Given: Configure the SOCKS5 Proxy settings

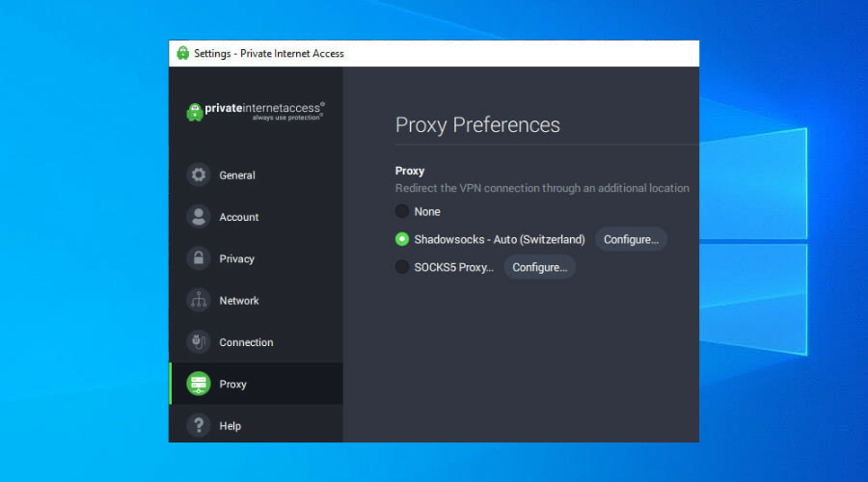Looking at the screenshot, I should click(x=540, y=267).
